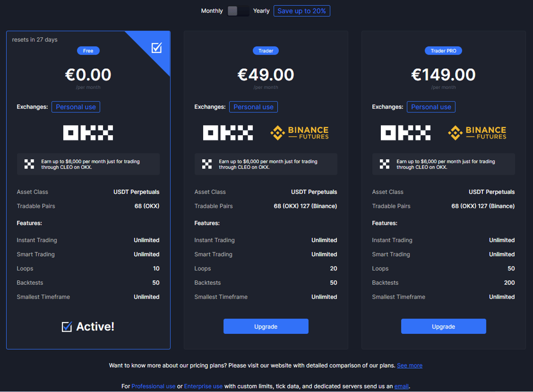Click Upgrade button for Trader plan

pos(266,326)
